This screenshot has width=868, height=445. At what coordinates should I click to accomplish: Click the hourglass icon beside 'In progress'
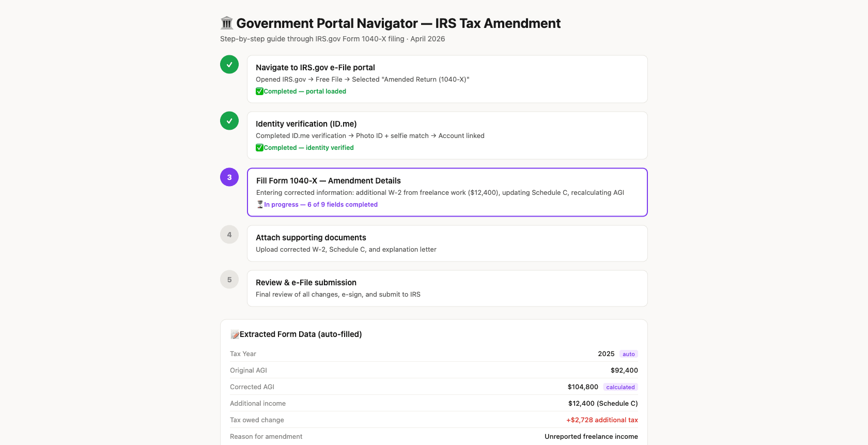coord(260,205)
